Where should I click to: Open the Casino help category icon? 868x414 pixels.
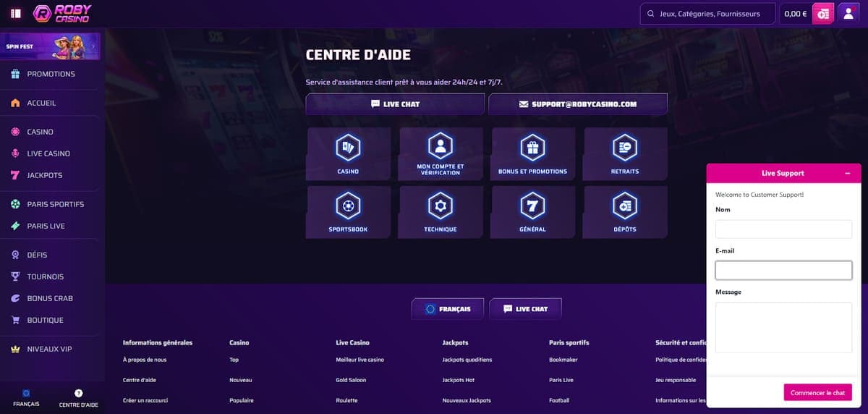click(348, 148)
